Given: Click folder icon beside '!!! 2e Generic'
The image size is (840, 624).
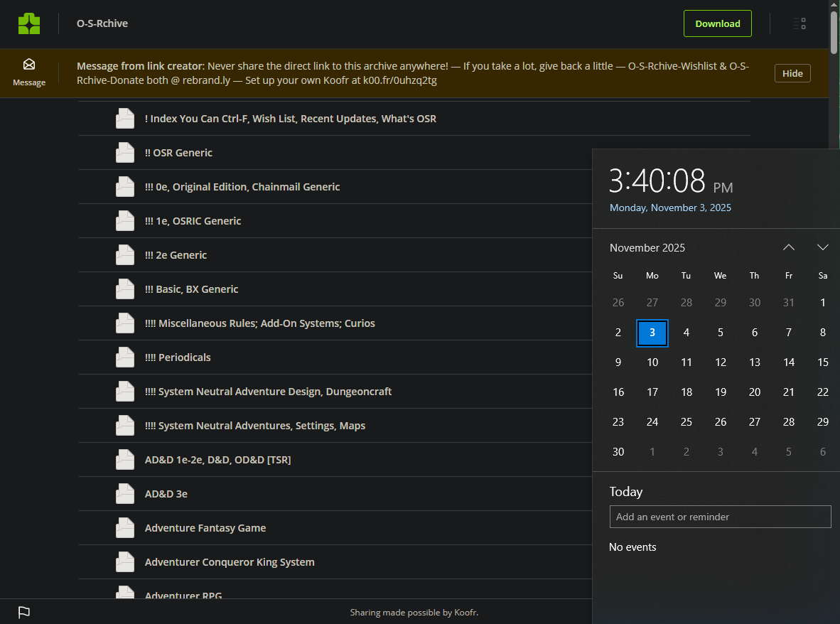Looking at the screenshot, I should point(125,255).
